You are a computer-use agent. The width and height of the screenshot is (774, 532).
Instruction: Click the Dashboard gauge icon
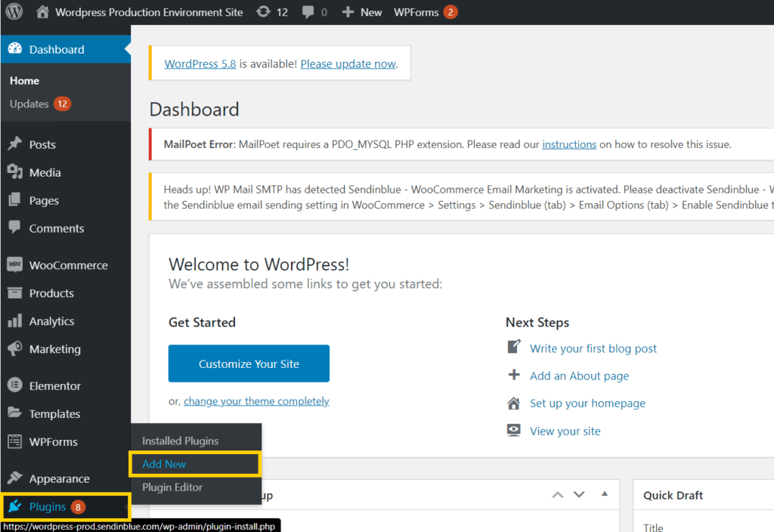(15, 49)
